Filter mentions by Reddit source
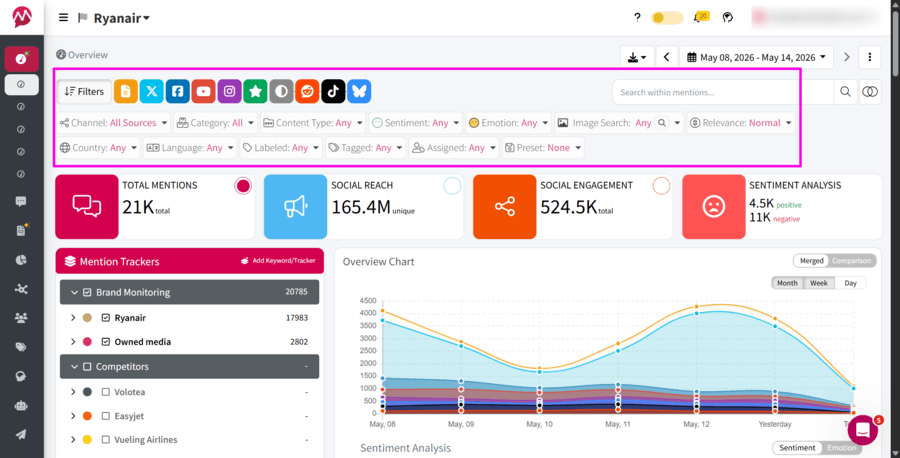Image resolution: width=900 pixels, height=458 pixels. (307, 91)
